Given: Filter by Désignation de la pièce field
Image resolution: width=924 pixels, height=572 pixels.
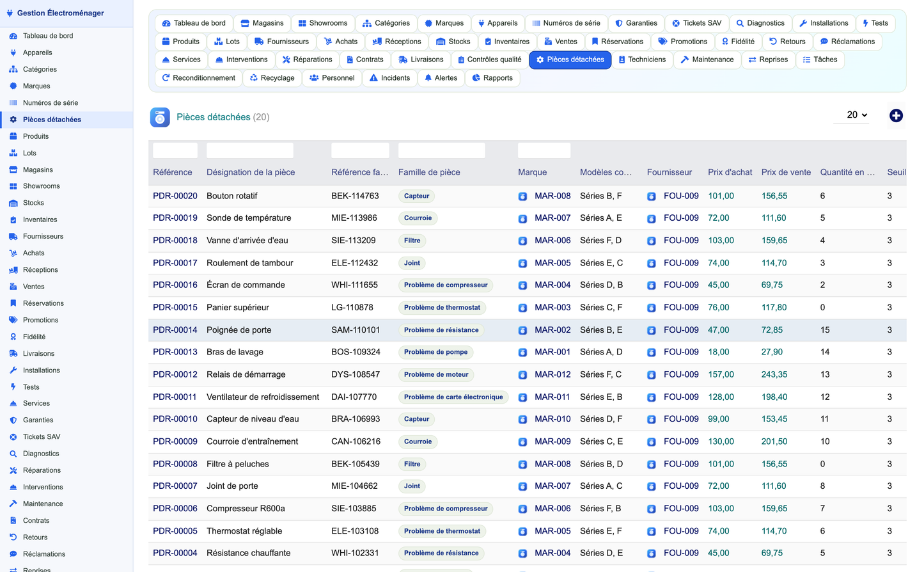Looking at the screenshot, I should 250,150.
